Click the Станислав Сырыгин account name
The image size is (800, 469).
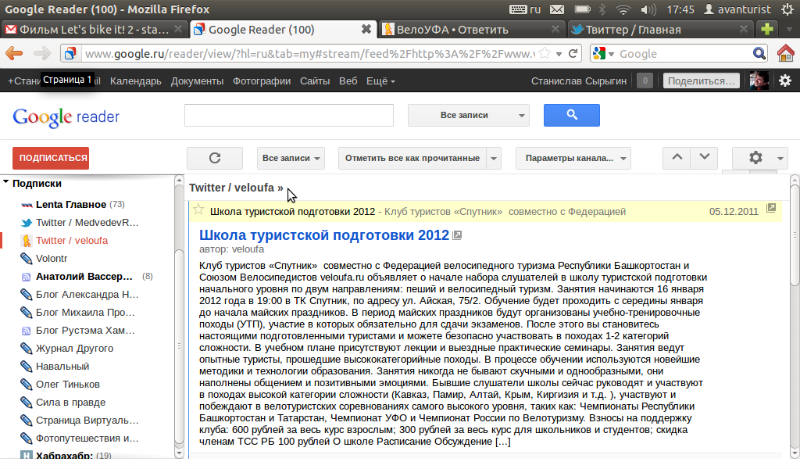pyautogui.click(x=579, y=81)
